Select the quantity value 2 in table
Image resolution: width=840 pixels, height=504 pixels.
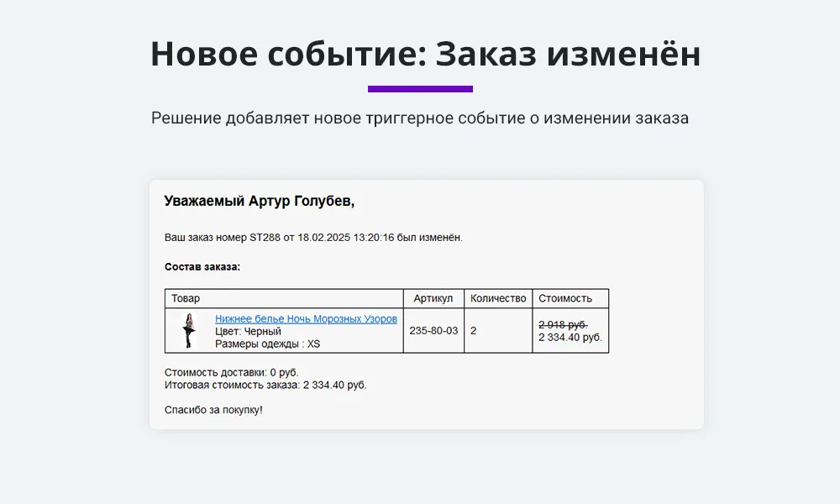click(x=475, y=330)
